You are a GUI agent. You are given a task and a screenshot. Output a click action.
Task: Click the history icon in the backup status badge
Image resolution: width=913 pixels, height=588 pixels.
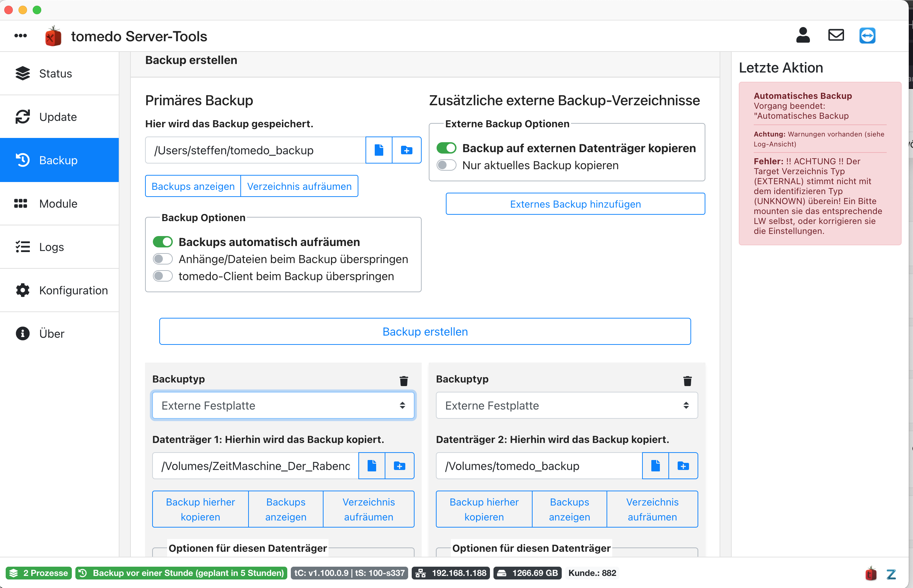point(83,573)
